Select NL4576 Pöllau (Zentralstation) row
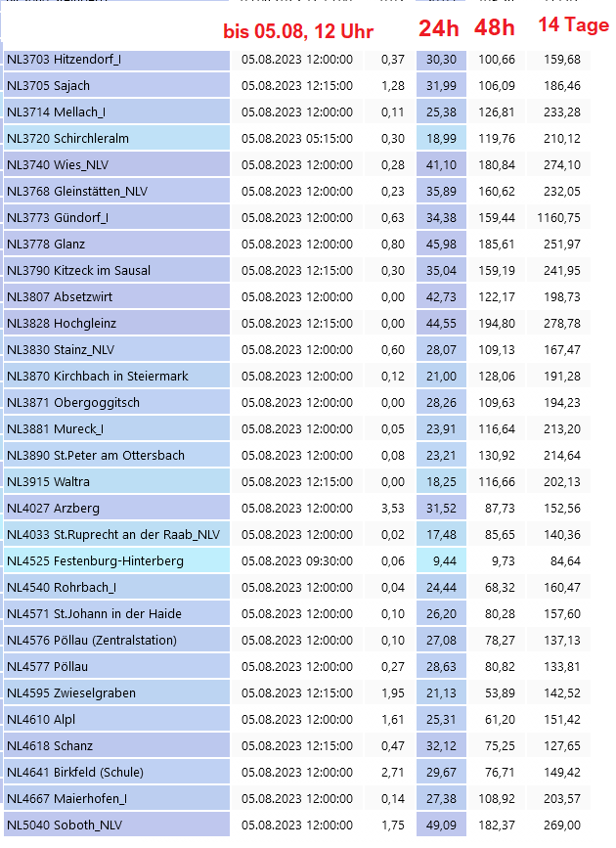 click(91, 640)
